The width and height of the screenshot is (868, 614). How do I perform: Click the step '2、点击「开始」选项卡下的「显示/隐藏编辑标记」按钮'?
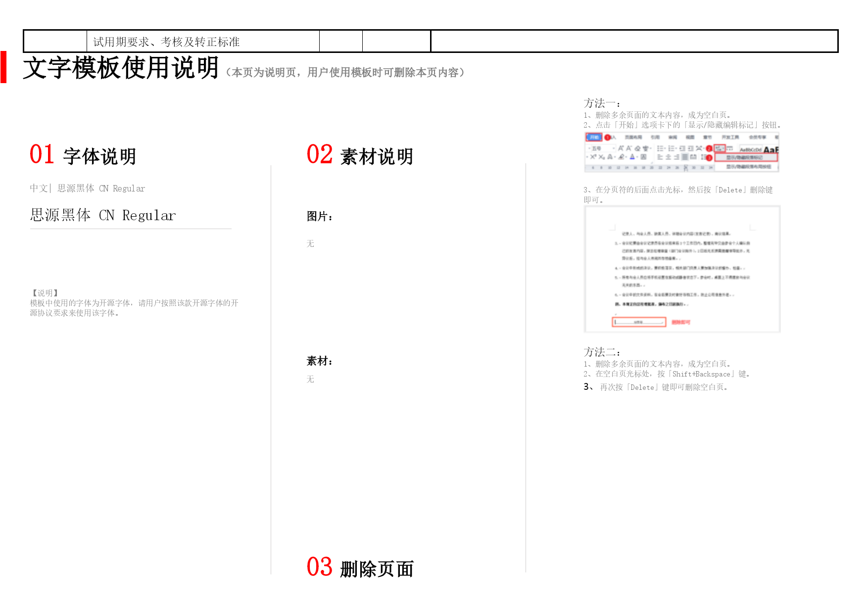(x=683, y=125)
